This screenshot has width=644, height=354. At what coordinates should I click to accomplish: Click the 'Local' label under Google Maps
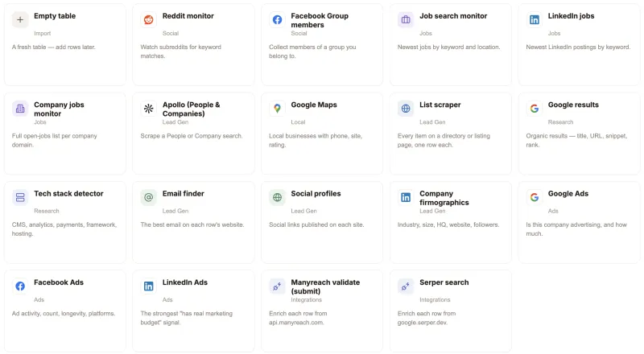click(298, 122)
